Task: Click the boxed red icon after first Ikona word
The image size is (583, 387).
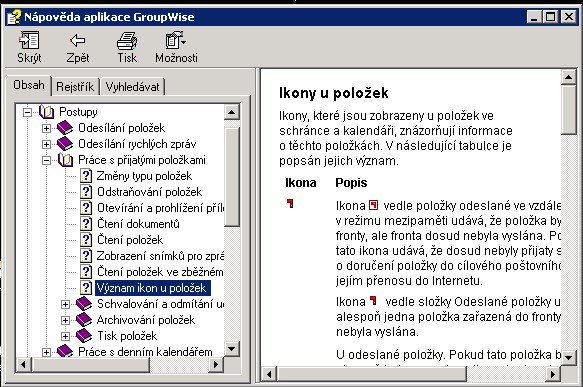Action: pyautogui.click(x=373, y=205)
